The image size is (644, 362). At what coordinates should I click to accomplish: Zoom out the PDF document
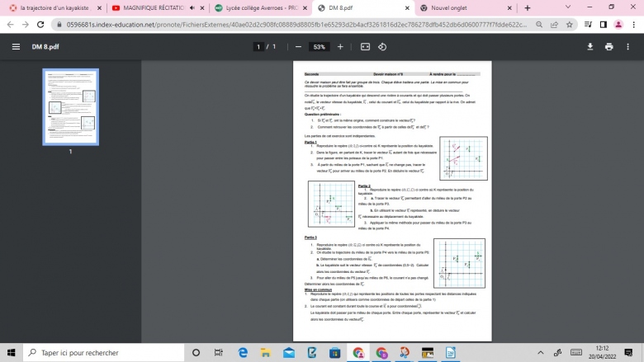(x=299, y=47)
